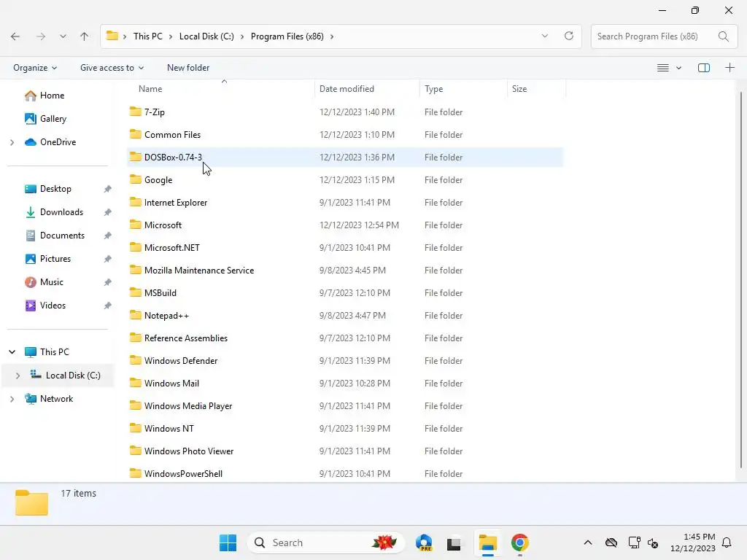This screenshot has height=560, width=747.
Task: Change view layout icon
Action: [662, 68]
